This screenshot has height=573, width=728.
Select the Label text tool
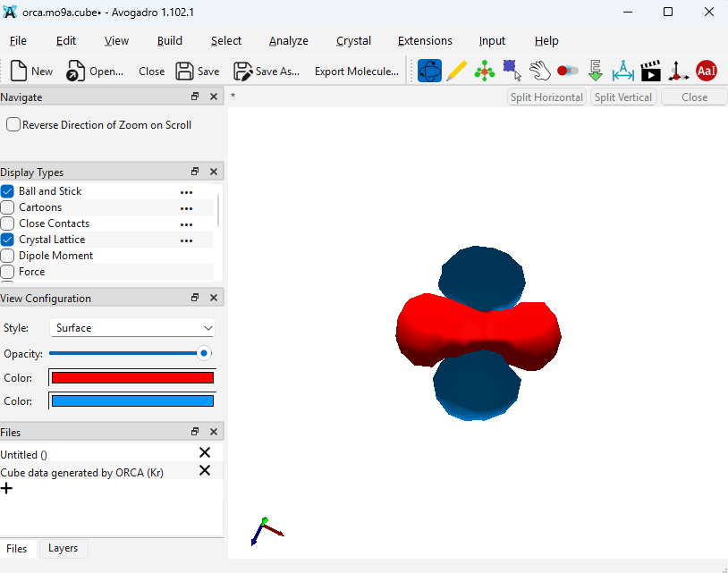707,71
